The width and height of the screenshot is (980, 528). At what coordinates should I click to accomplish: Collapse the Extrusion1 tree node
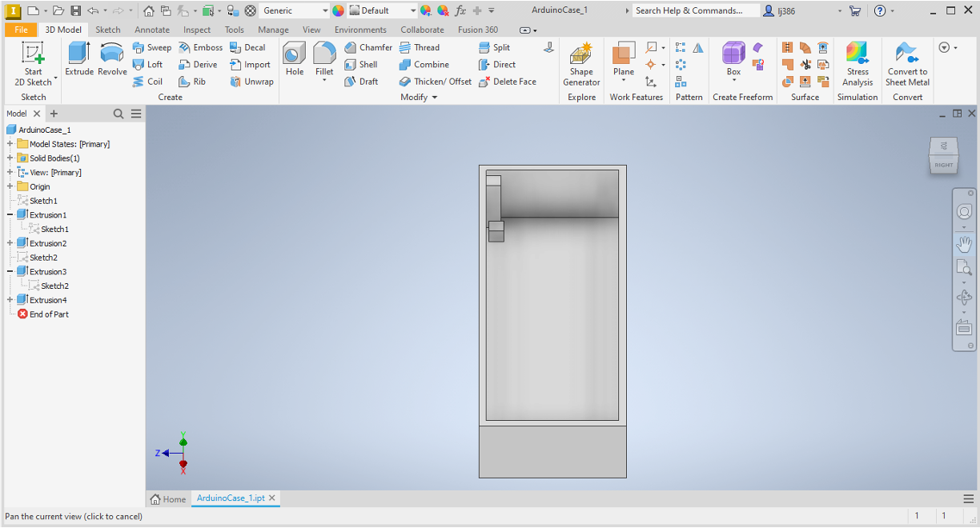(x=10, y=215)
